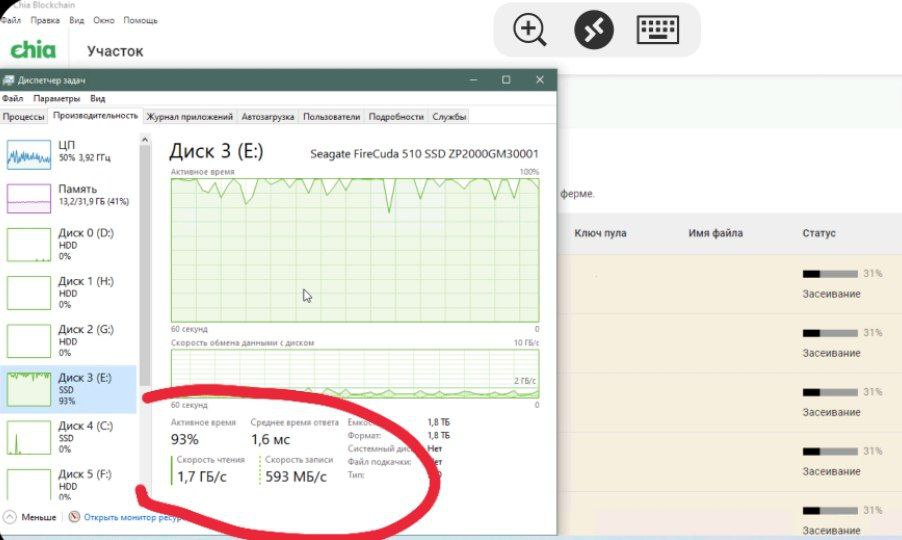This screenshot has width=902, height=540.
Task: Click Seagate FireCuda 510 SSD model name
Action: 425,154
